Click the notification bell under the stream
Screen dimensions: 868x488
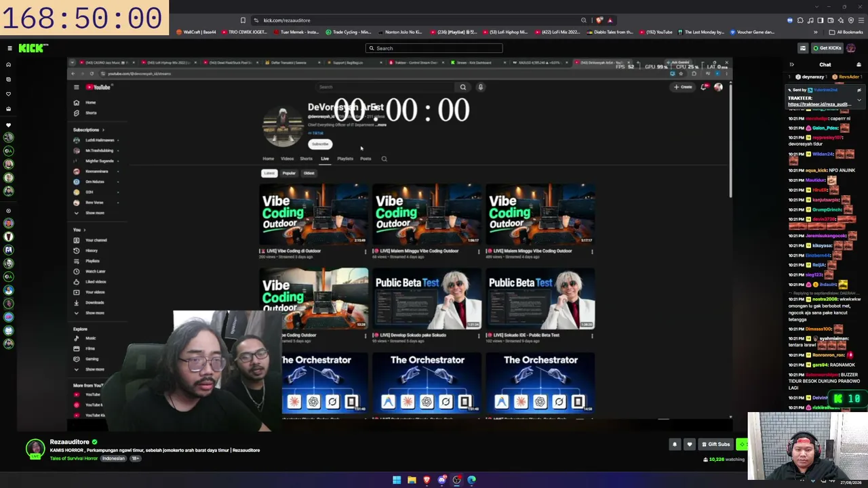675,445
